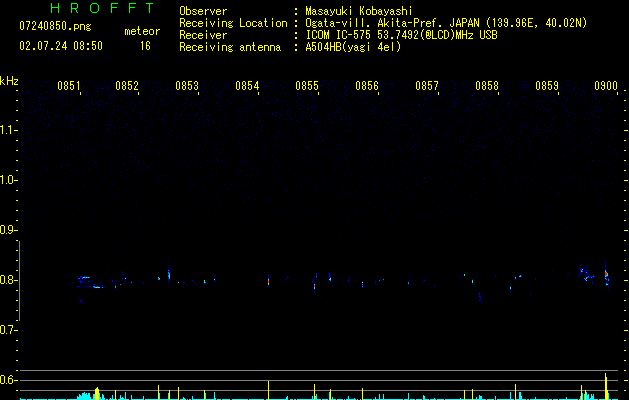
Task: Click the meteor label
Action: pos(142,31)
